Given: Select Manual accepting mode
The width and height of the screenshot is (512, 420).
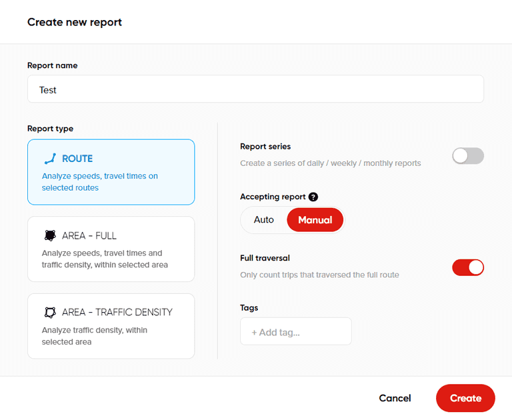Looking at the screenshot, I should coord(315,220).
